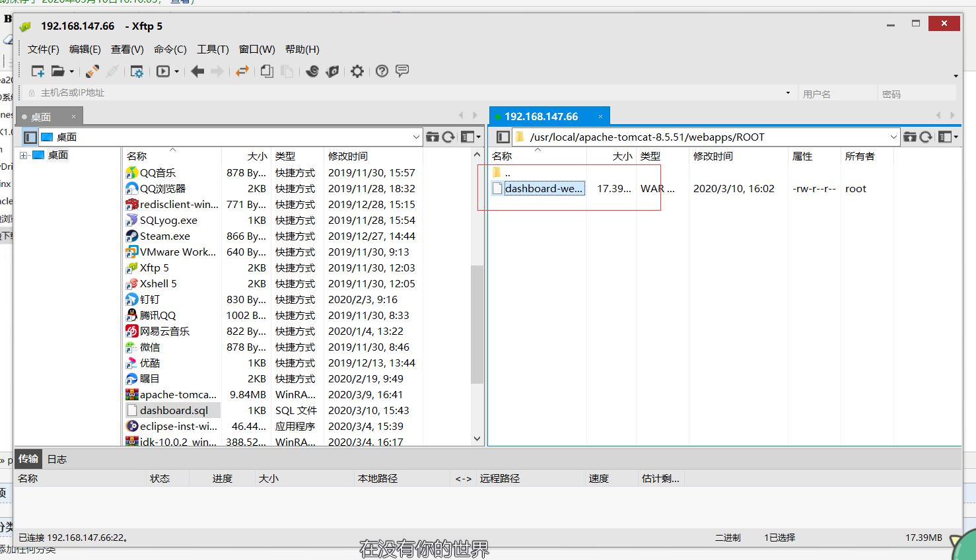The width and height of the screenshot is (976, 560).
Task: Create a new session with the New icon
Action: pyautogui.click(x=38, y=71)
